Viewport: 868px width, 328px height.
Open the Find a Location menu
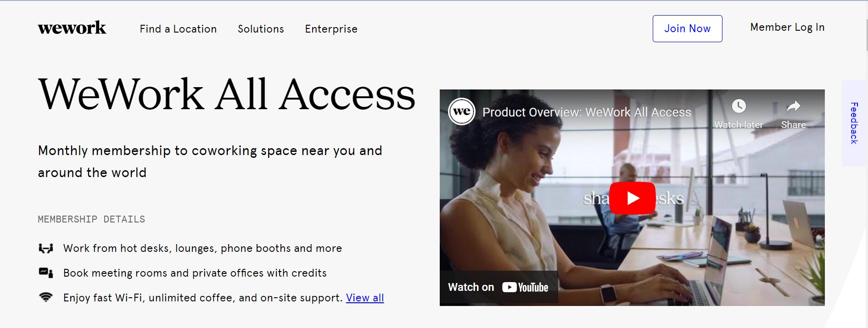pyautogui.click(x=178, y=29)
